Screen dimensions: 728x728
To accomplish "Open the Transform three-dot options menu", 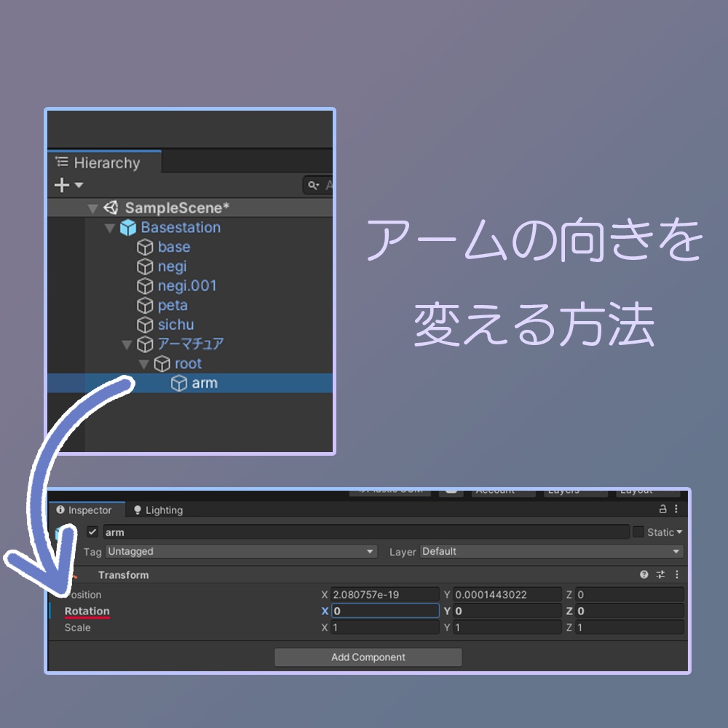I will pos(676,574).
